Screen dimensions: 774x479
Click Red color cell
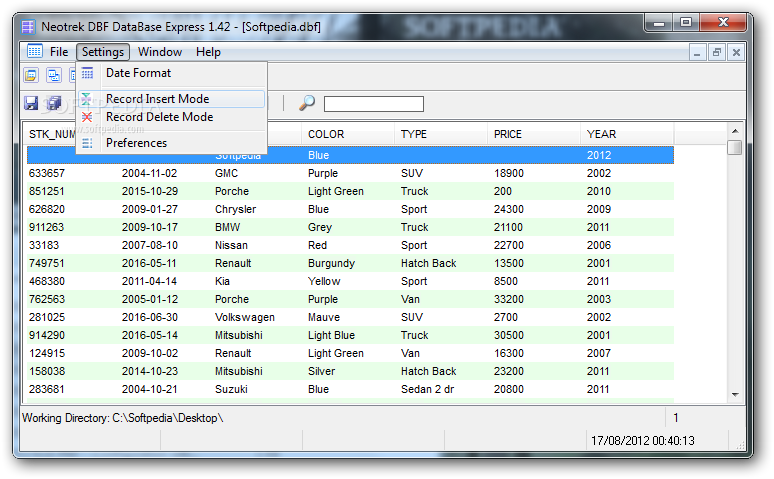[317, 245]
